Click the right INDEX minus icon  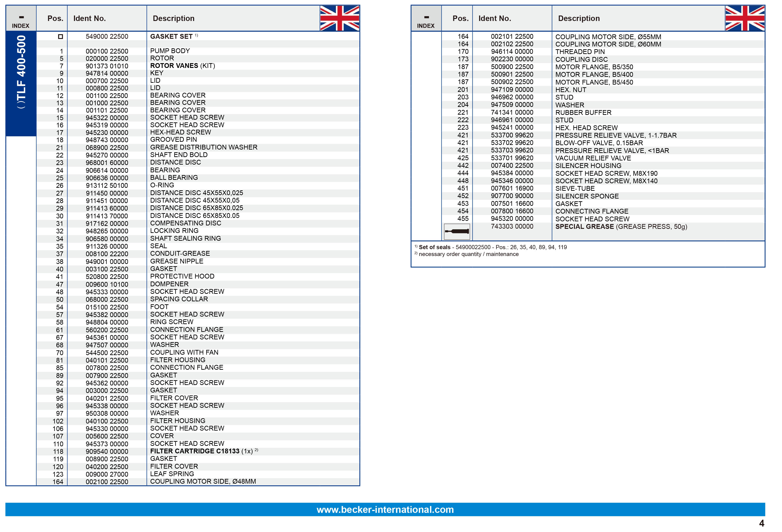pos(426,17)
